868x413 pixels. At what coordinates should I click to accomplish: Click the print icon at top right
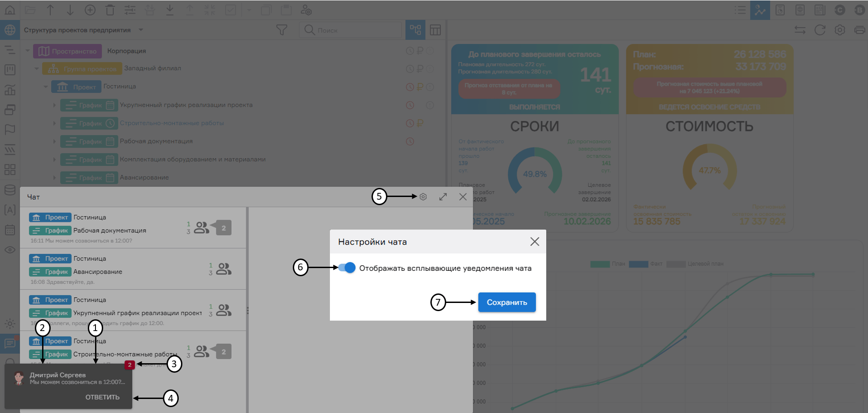tap(859, 30)
